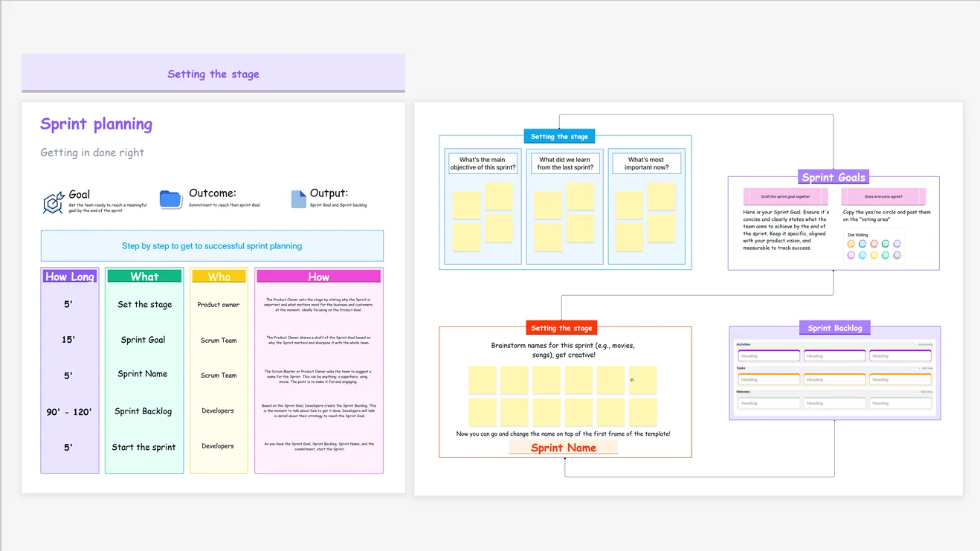Image resolution: width=980 pixels, height=551 pixels.
Task: Click Add story in the Releases row
Action: click(x=925, y=392)
